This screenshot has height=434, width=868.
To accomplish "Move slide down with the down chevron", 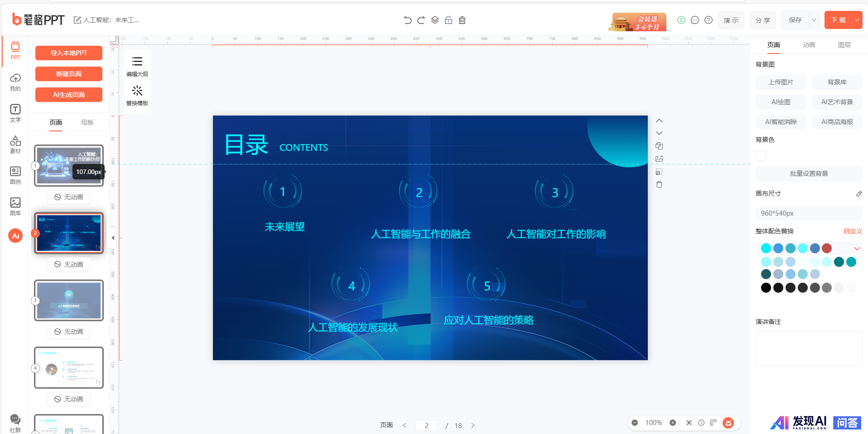I will click(659, 133).
